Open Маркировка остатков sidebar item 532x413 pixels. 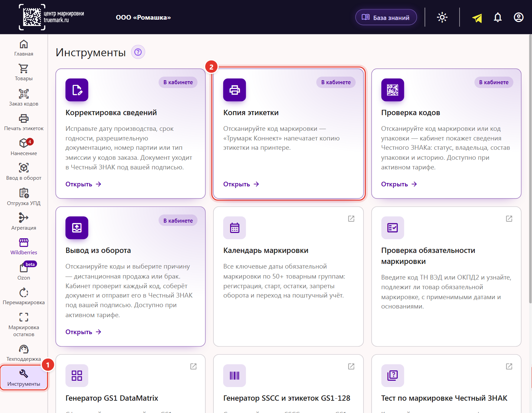click(24, 324)
